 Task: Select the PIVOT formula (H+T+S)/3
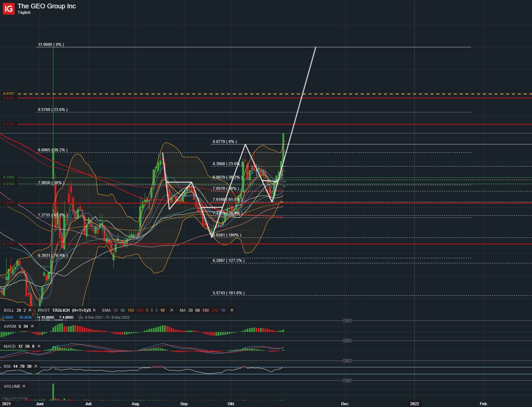click(x=81, y=310)
